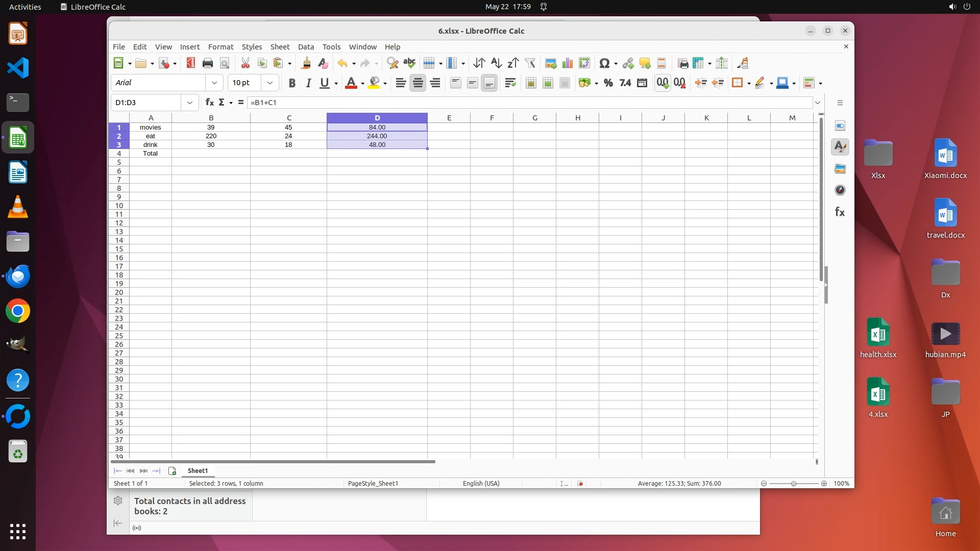The width and height of the screenshot is (980, 551).
Task: Click the Clone Formatting paintbrush icon
Action: [x=306, y=63]
